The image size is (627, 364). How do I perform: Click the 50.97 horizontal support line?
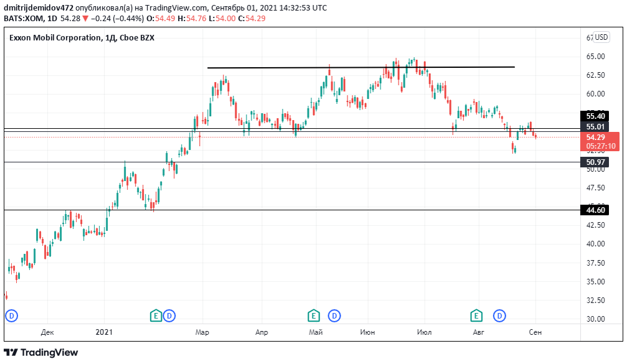coord(292,162)
